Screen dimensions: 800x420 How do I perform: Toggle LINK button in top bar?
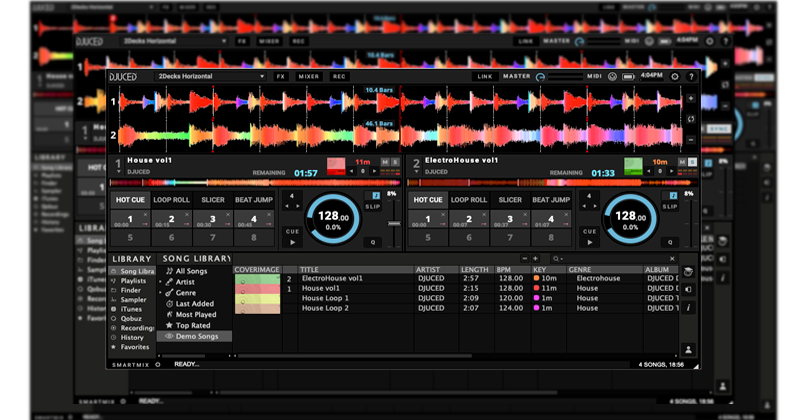click(485, 77)
